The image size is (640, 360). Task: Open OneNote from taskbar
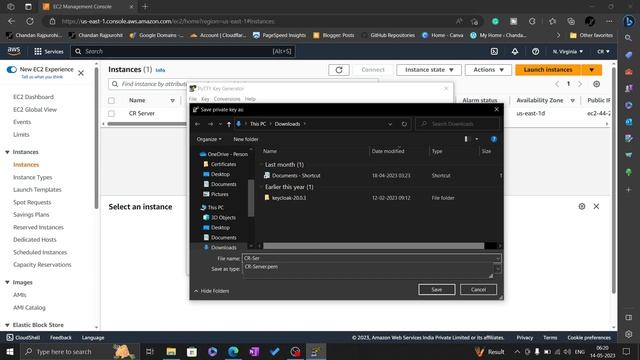tap(254, 351)
